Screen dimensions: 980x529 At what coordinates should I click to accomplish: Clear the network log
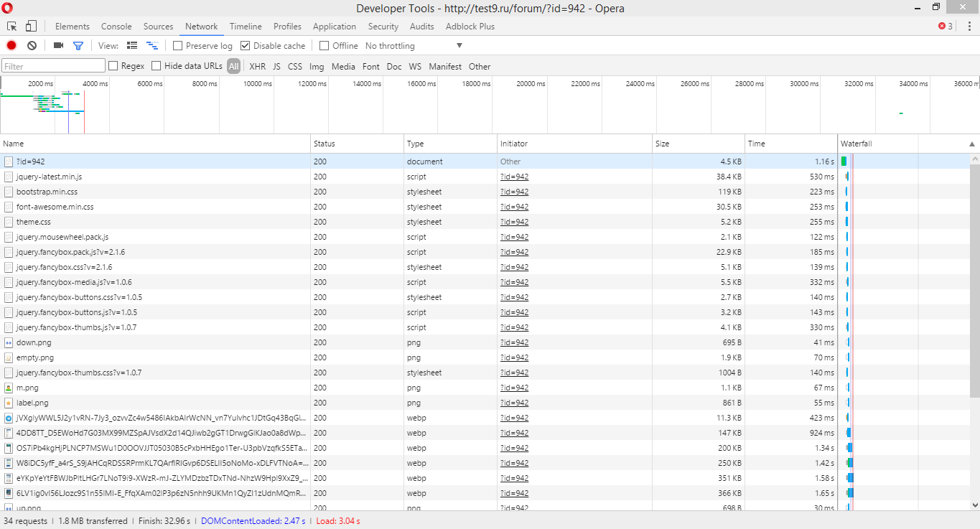(32, 45)
